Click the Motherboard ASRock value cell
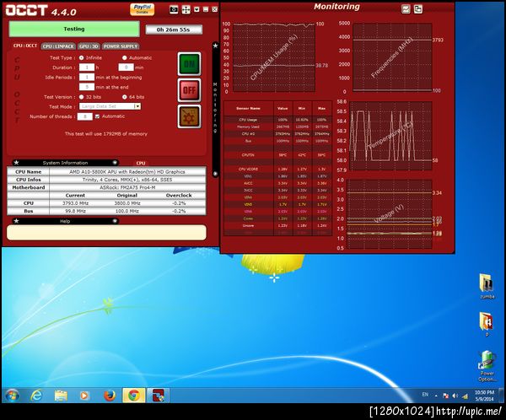506x420 pixels. [127, 187]
